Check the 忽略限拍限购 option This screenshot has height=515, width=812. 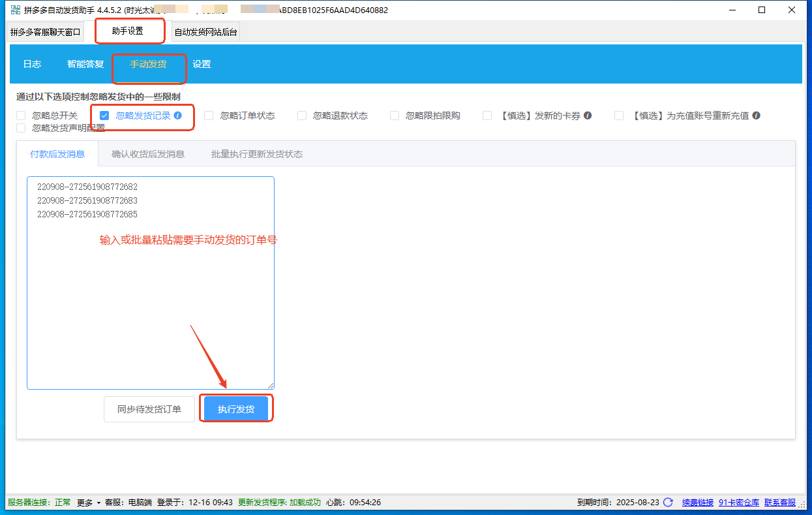click(x=395, y=116)
